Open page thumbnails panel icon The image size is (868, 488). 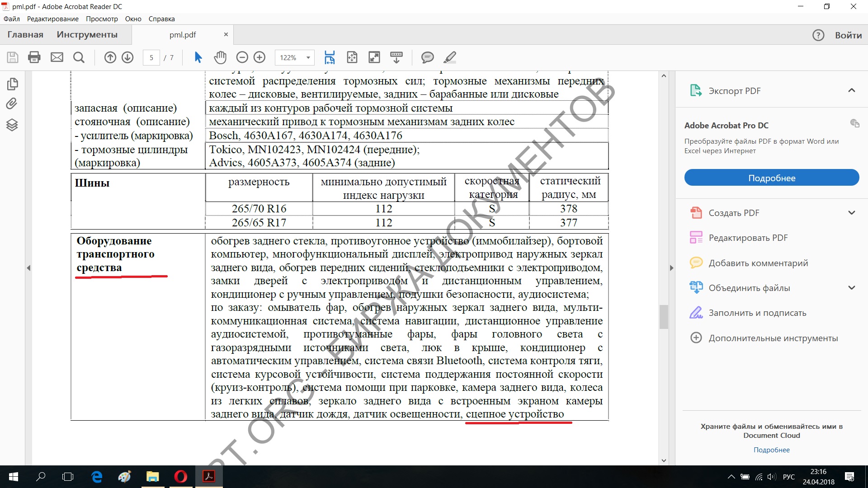(12, 84)
